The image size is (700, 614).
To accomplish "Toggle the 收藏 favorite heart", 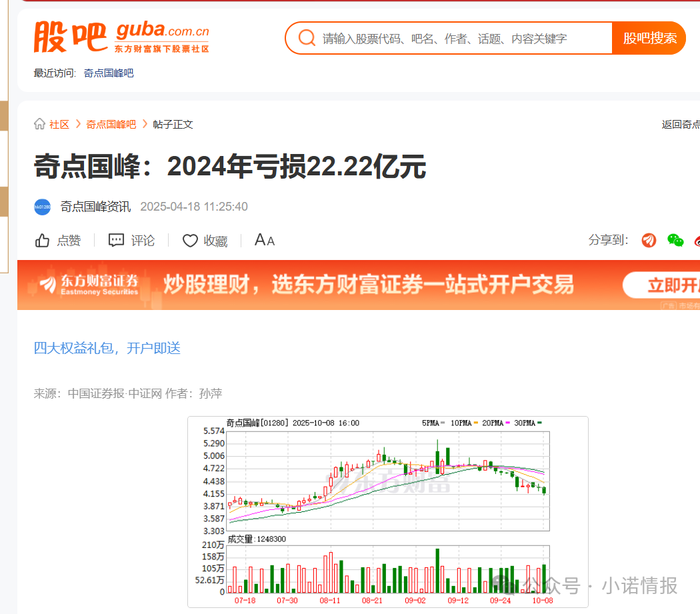I will click(x=190, y=240).
